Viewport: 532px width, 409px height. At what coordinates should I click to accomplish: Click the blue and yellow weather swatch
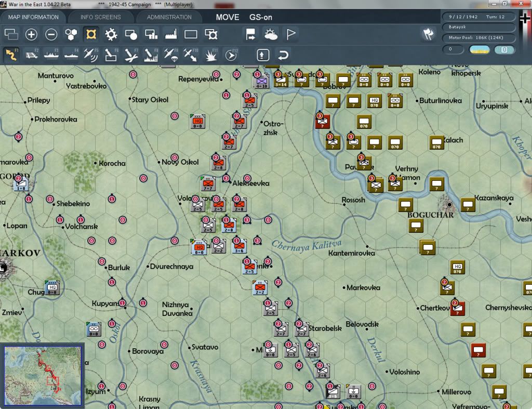click(x=480, y=49)
